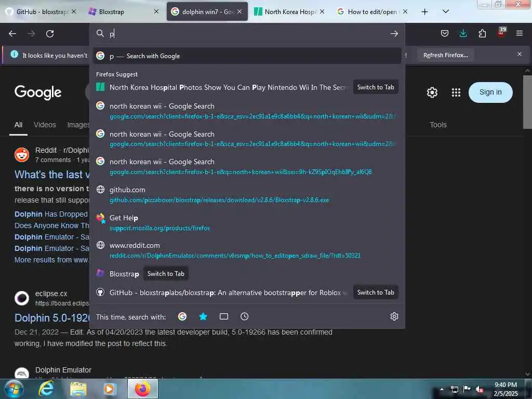Close the North Korea Hospital tab

click(322, 11)
